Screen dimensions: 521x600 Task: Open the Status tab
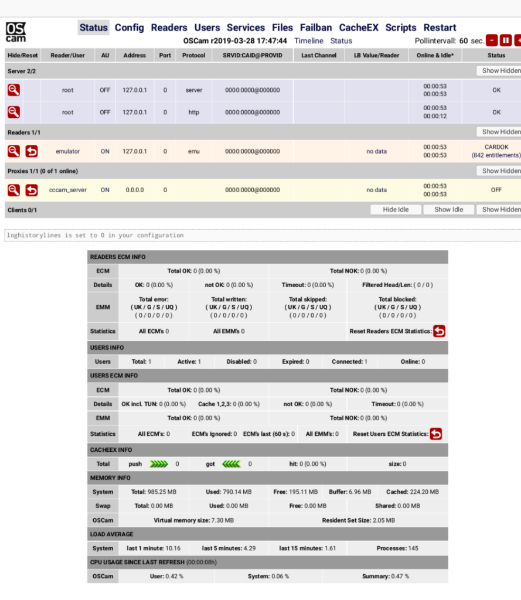(x=94, y=28)
